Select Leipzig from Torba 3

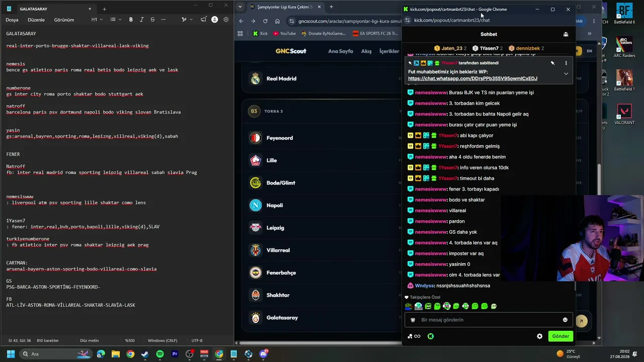[322, 228]
